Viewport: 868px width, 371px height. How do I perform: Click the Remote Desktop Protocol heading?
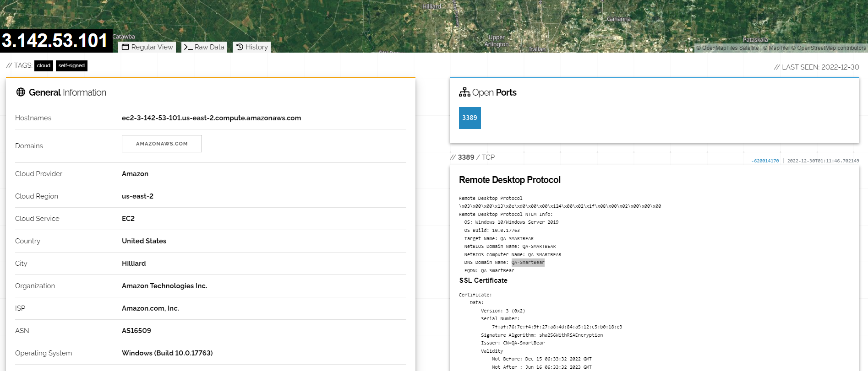[509, 180]
